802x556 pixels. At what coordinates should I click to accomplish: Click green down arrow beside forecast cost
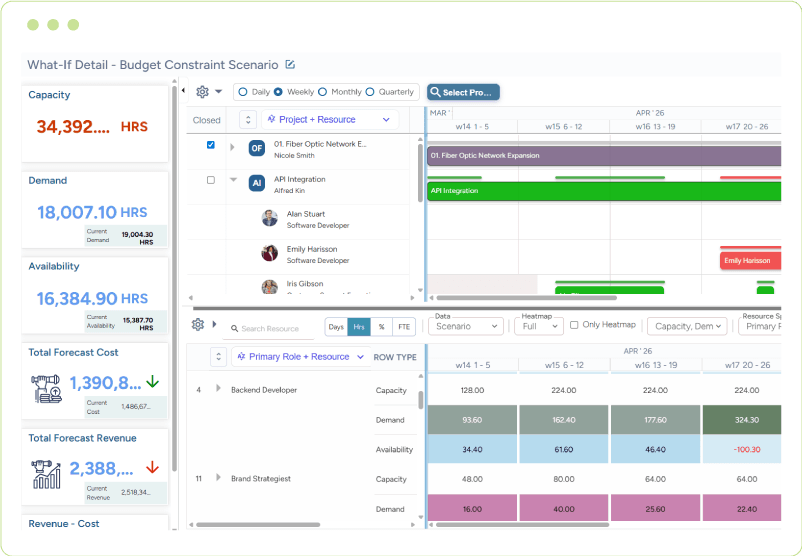[152, 382]
